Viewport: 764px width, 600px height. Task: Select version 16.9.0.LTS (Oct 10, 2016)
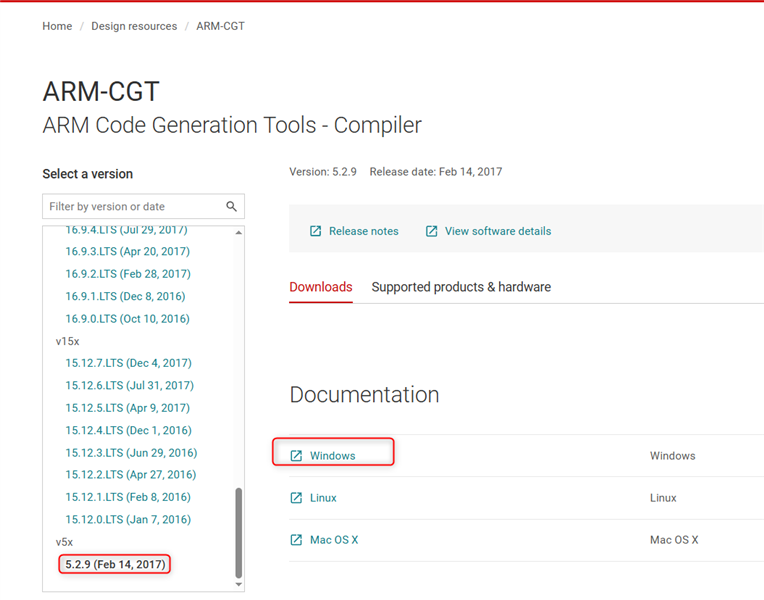pyautogui.click(x=127, y=318)
